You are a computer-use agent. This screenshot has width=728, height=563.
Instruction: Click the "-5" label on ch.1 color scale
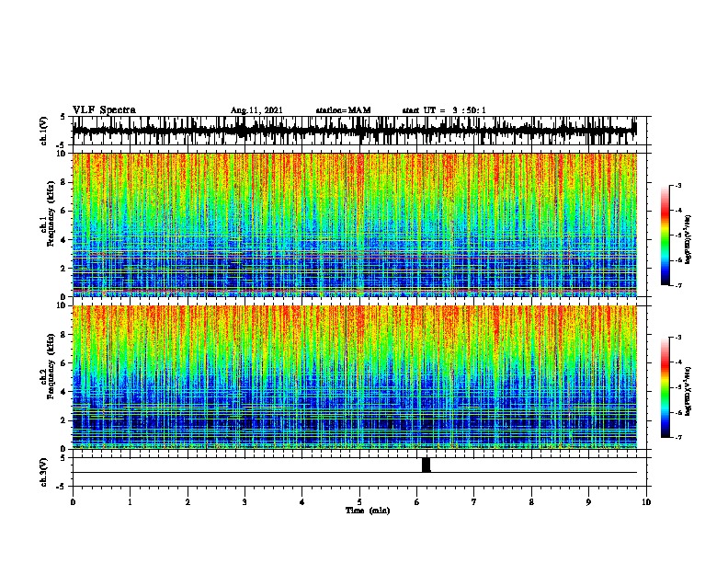click(677, 236)
